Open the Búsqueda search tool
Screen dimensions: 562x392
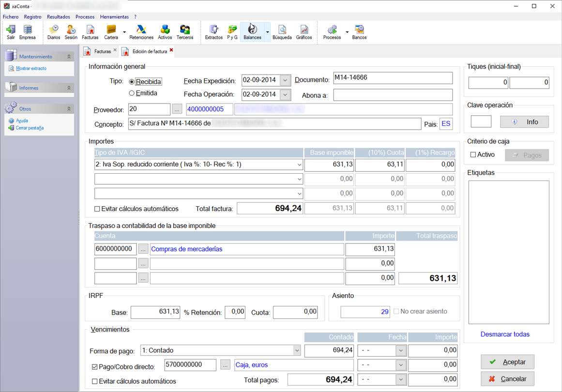[x=282, y=32]
